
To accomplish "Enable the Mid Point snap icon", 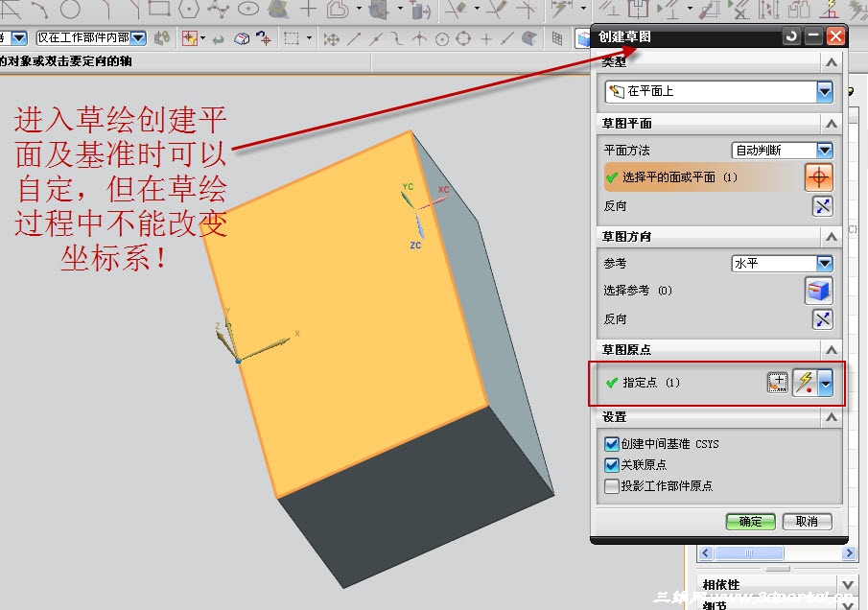I will pyautogui.click(x=376, y=38).
